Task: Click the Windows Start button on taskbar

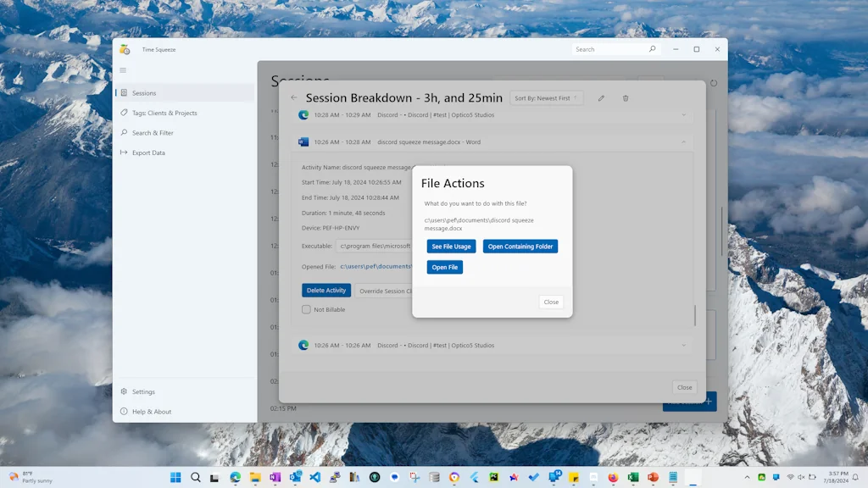Action: tap(175, 477)
